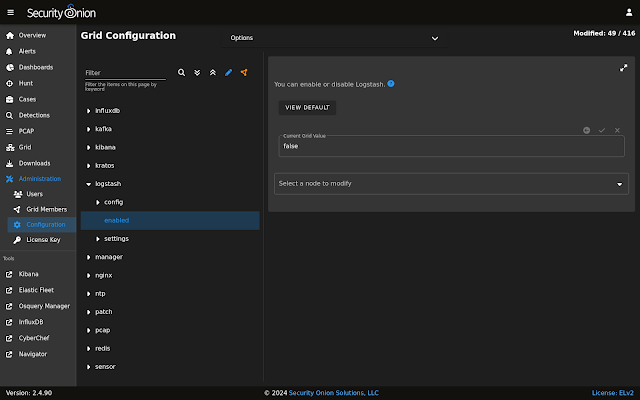Open License Key under Administration
This screenshot has height=400, width=640.
click(x=42, y=240)
